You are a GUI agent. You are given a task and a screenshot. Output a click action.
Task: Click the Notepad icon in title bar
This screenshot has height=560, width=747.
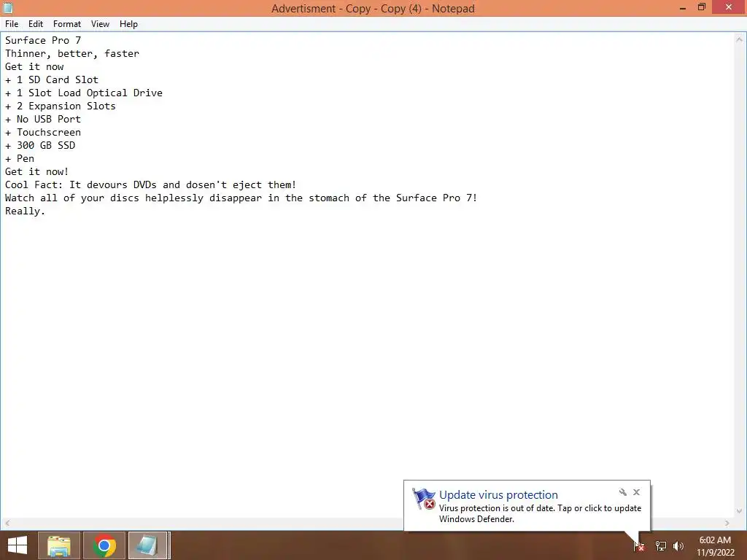click(x=8, y=8)
